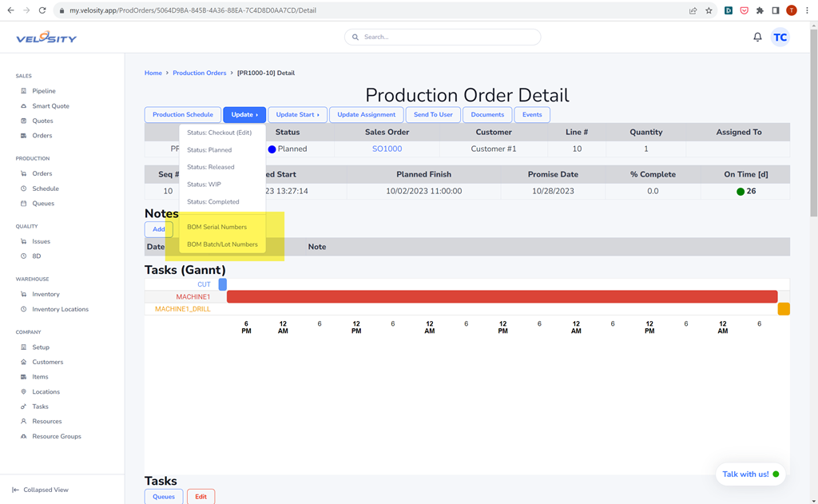Click the Pipeline sidebar icon
Viewport: 818px width, 504px height.
24,91
